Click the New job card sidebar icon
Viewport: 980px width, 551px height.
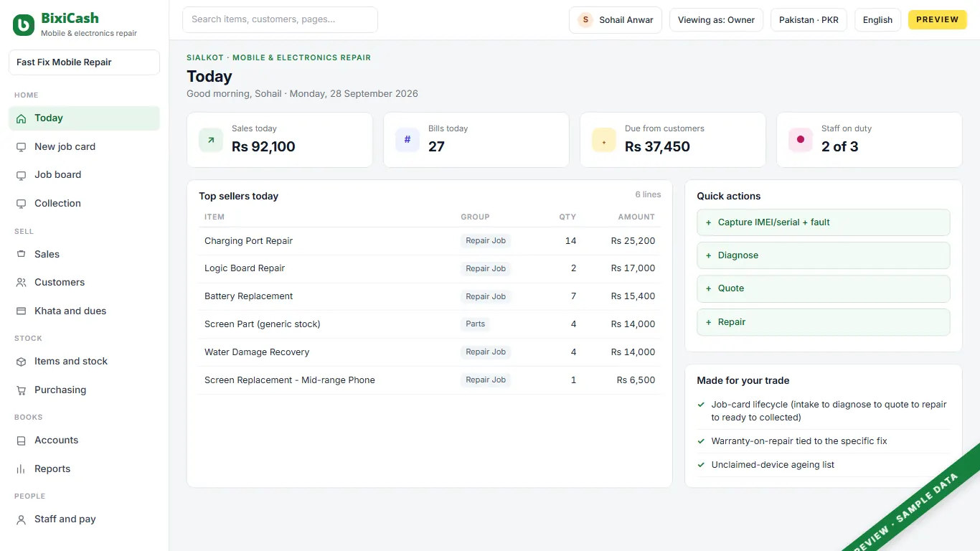(21, 147)
